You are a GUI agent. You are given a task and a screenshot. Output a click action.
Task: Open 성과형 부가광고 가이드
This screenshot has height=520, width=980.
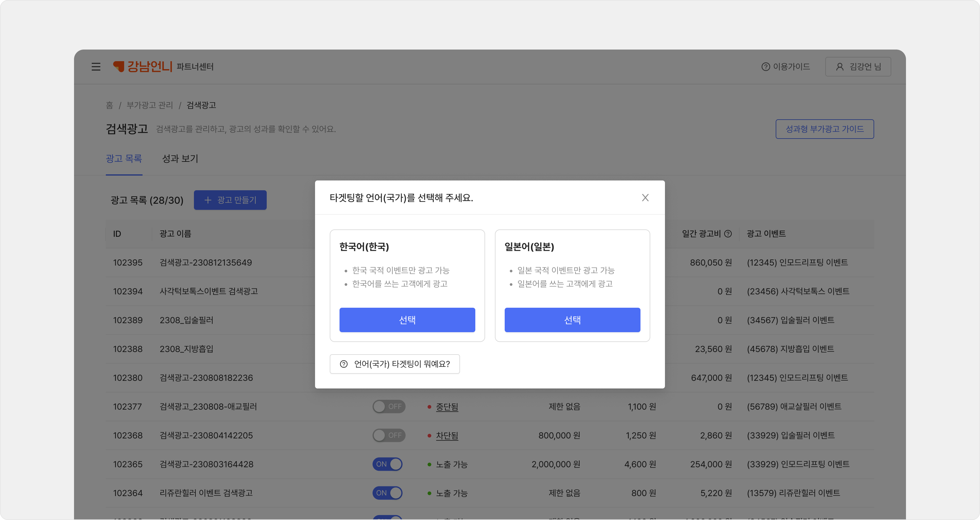824,129
